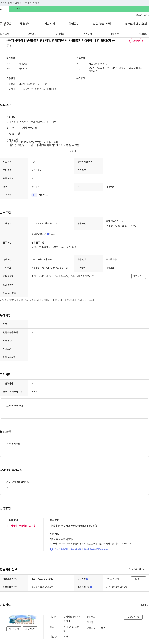Viewport: 149px width, 644px height.
Task: Report via 거짓구인광고 신고 button
Action: click(x=138, y=569)
